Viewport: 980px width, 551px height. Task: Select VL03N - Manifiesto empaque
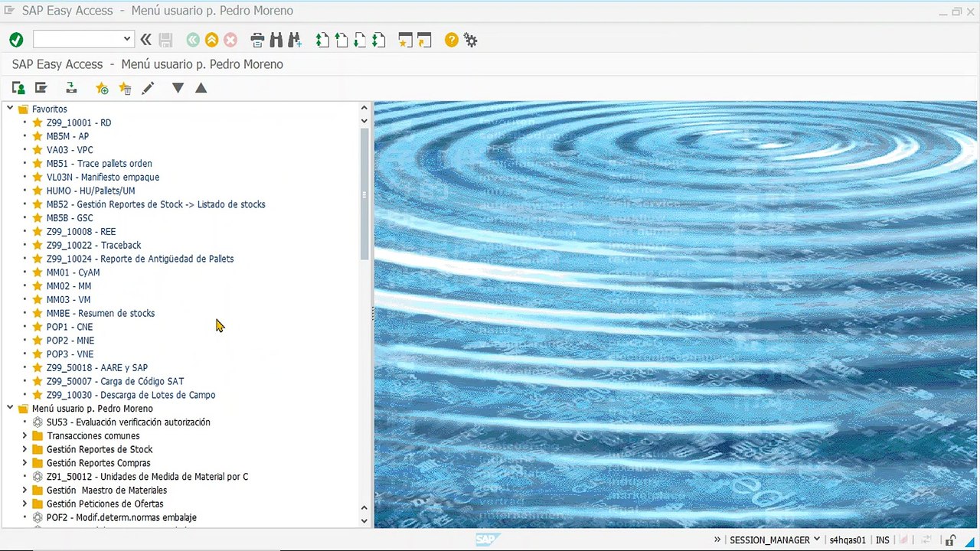pyautogui.click(x=103, y=177)
